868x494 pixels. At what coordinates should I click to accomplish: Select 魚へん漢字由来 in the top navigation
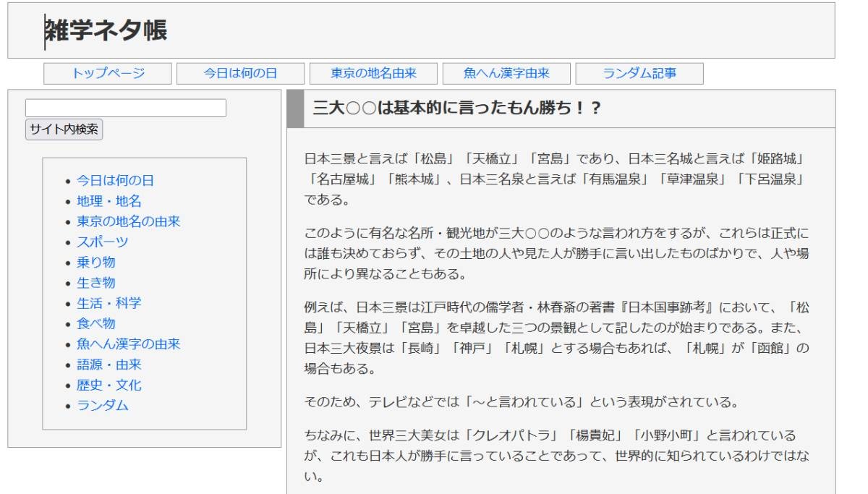tap(506, 73)
